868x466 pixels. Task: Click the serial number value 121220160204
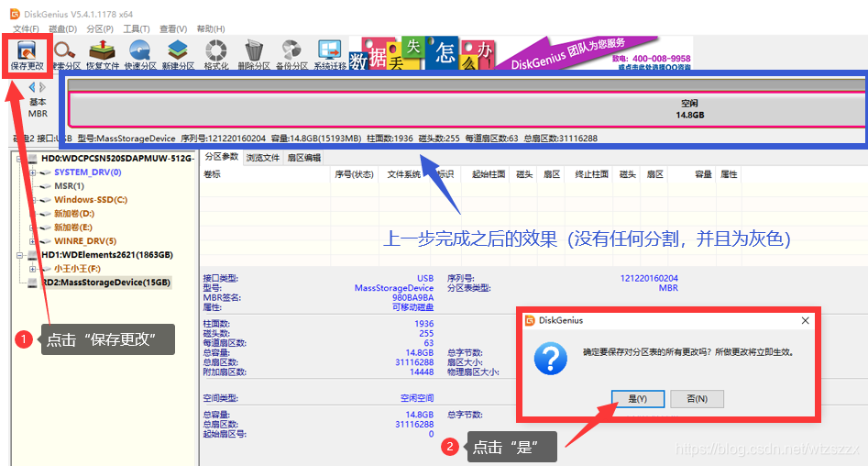click(x=649, y=278)
